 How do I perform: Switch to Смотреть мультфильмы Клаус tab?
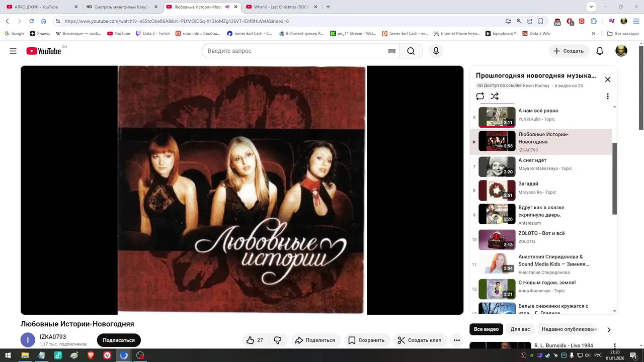[x=122, y=7]
